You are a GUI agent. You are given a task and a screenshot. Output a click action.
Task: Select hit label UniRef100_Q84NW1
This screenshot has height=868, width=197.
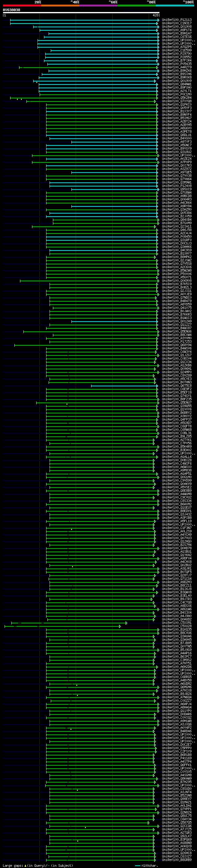177,84
